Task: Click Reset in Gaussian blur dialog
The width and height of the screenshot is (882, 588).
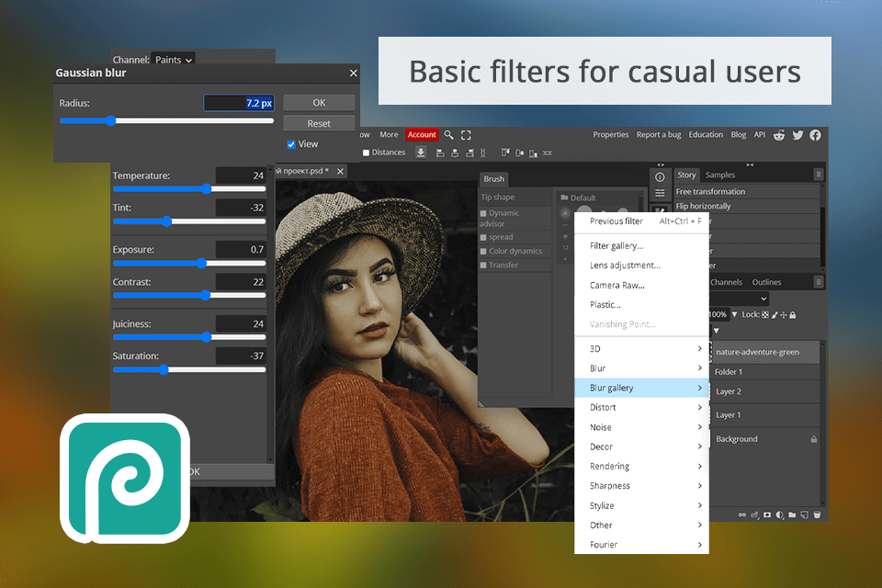Action: [x=319, y=123]
